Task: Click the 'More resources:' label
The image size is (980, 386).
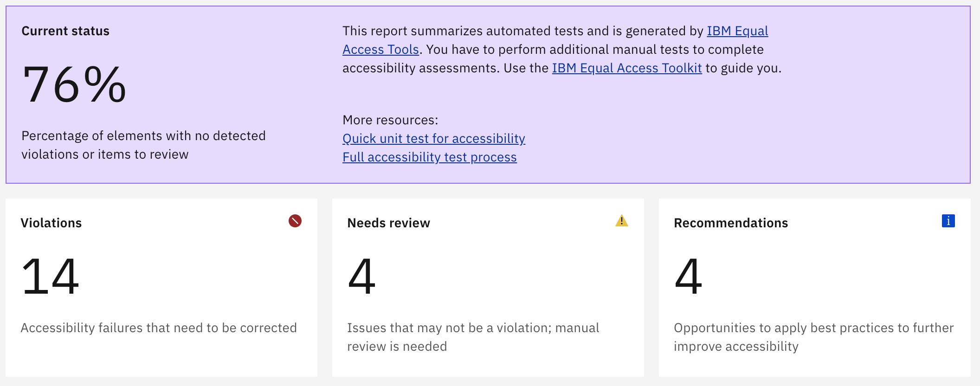Action: click(390, 120)
